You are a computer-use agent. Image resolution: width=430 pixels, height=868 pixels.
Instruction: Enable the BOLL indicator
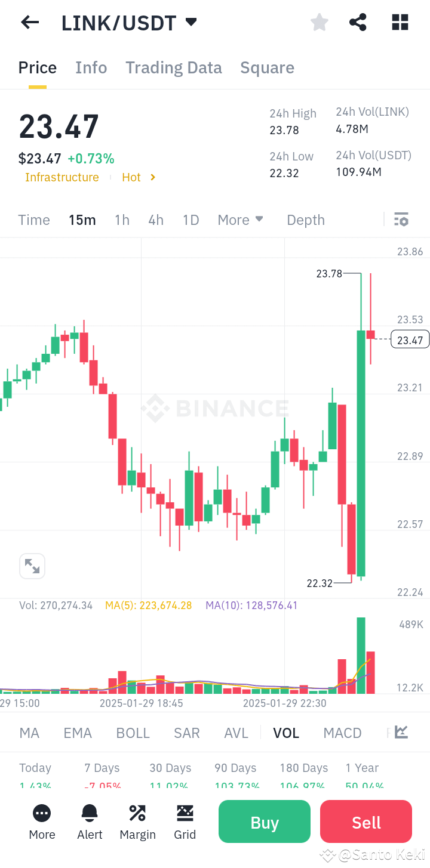(133, 732)
